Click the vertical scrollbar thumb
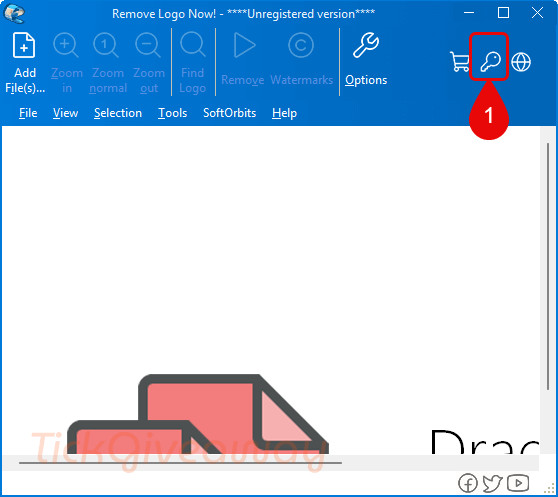This screenshot has width=558, height=497. coord(548,267)
